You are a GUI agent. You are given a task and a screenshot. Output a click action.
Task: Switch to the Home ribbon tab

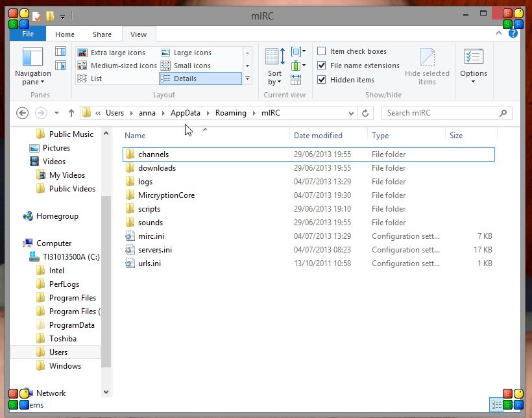pyautogui.click(x=65, y=34)
